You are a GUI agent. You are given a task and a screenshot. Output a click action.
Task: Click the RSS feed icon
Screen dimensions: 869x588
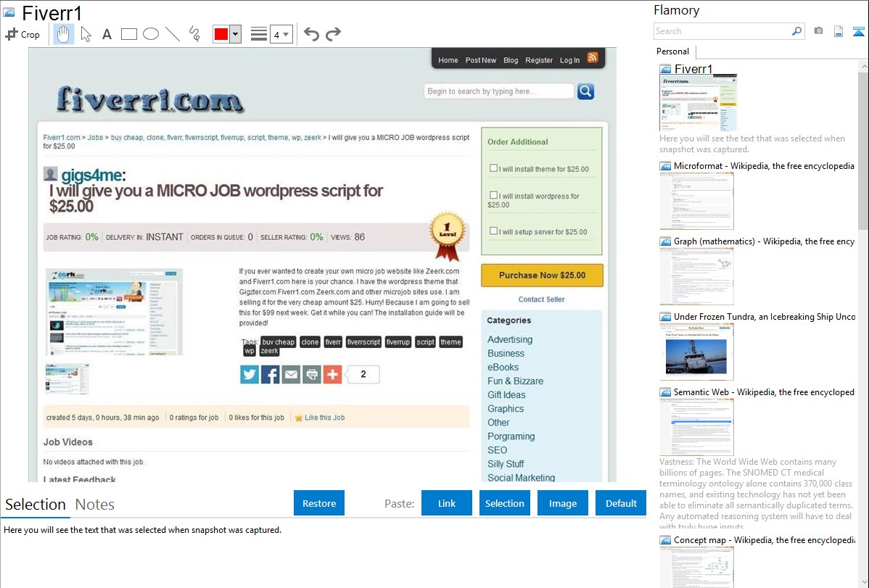coord(593,57)
